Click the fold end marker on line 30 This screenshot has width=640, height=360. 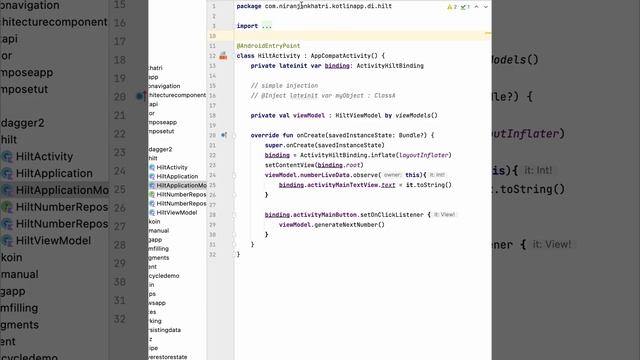pos(234,235)
